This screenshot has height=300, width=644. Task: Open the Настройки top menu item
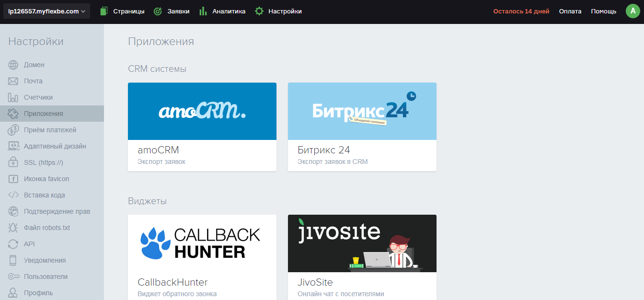coord(285,11)
